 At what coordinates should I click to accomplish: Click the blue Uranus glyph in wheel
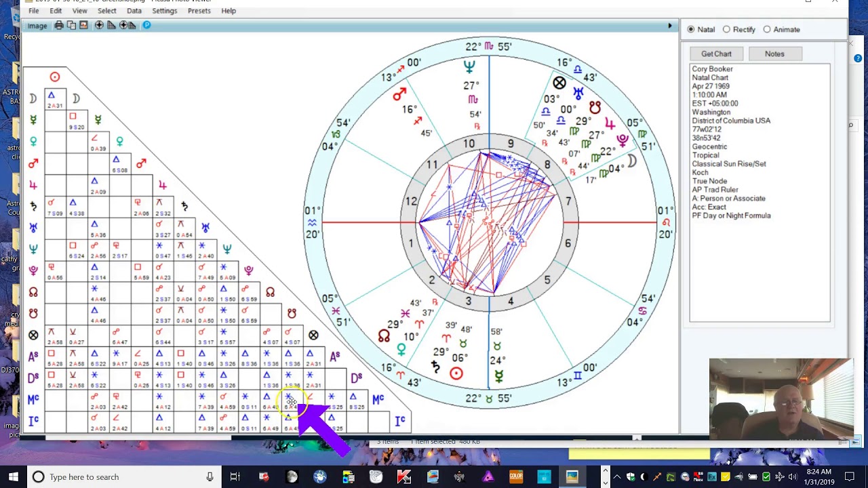click(578, 92)
